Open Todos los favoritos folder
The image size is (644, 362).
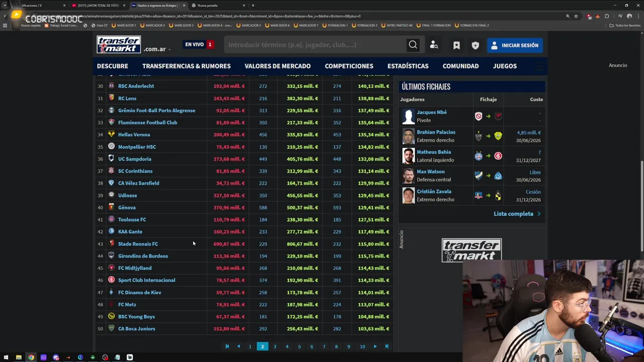click(625, 25)
